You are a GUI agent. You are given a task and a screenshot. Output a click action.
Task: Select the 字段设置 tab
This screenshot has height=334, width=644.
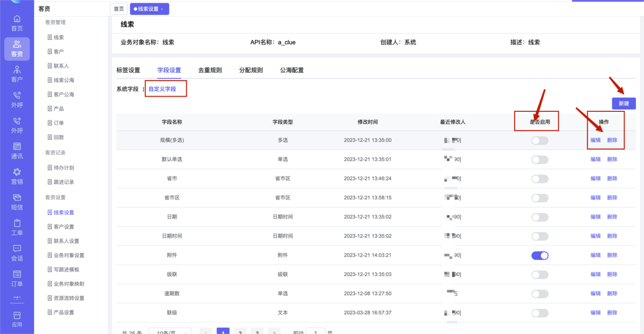pos(169,70)
